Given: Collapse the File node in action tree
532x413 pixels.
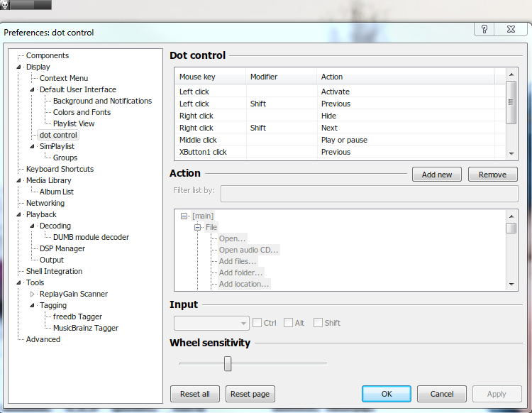Looking at the screenshot, I should coord(198,227).
